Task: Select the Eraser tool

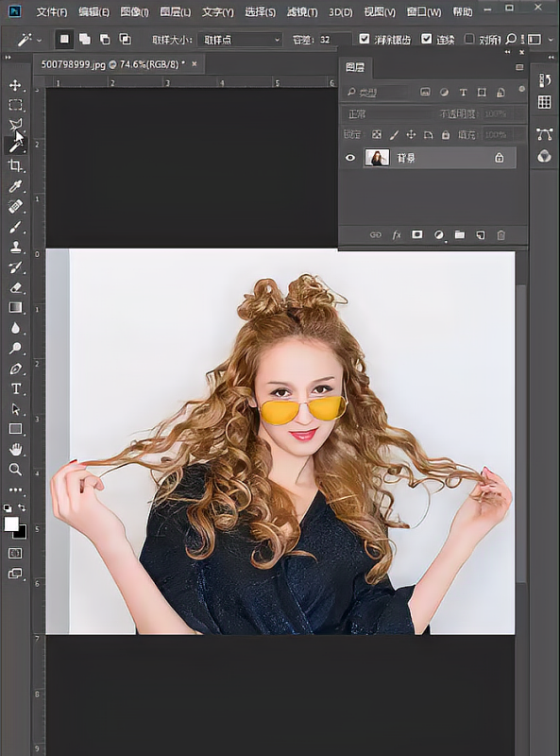Action: click(15, 287)
